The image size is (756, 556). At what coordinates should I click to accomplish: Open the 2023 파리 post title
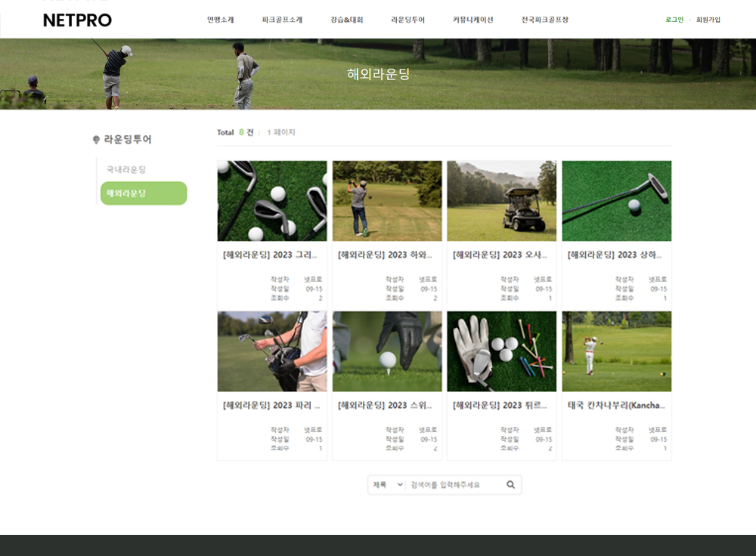tap(271, 406)
